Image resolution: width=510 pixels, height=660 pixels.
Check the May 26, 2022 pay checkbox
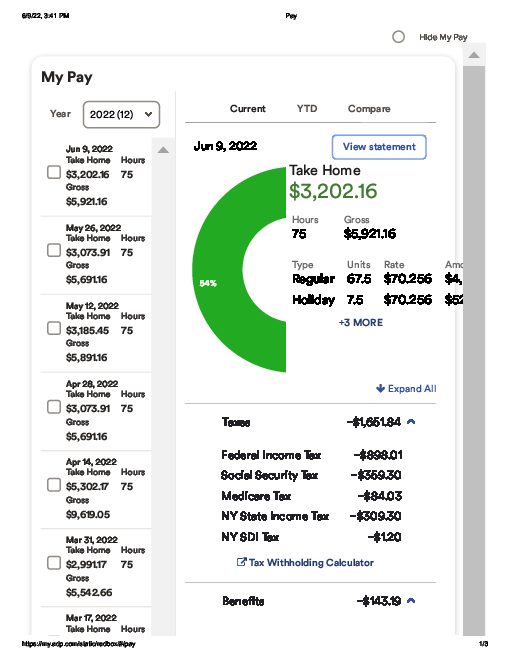coord(54,250)
